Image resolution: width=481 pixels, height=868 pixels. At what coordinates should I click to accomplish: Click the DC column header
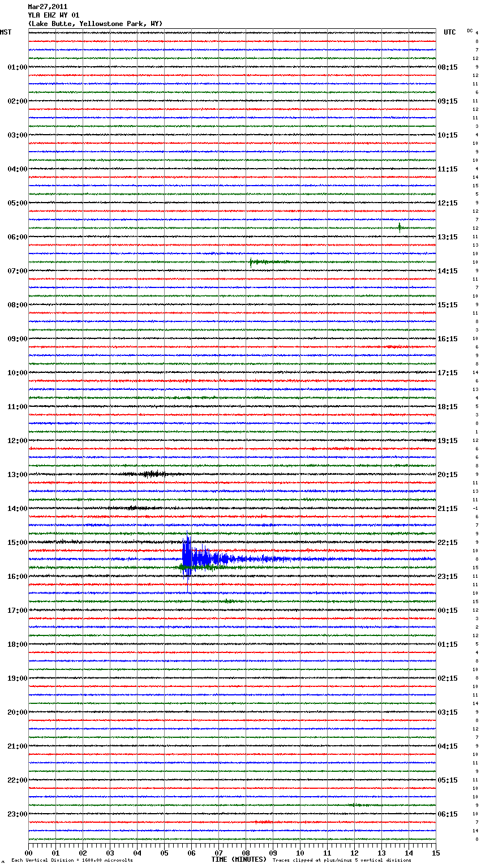(470, 31)
